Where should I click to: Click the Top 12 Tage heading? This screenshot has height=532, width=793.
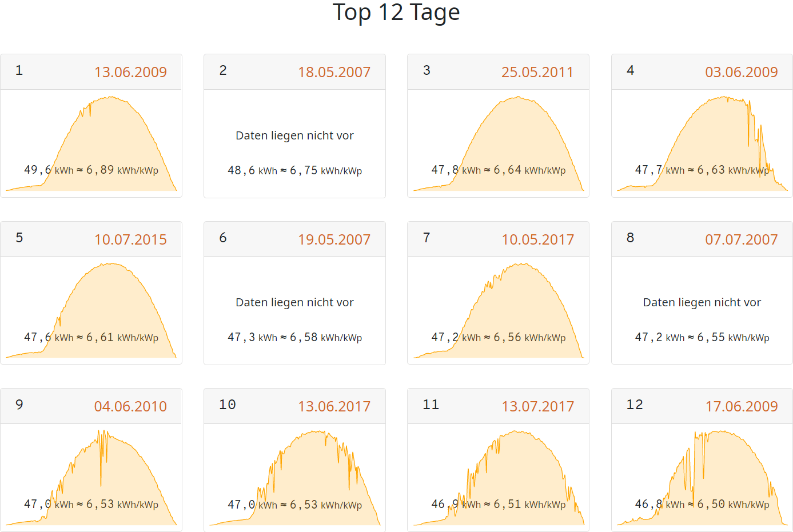tap(396, 13)
